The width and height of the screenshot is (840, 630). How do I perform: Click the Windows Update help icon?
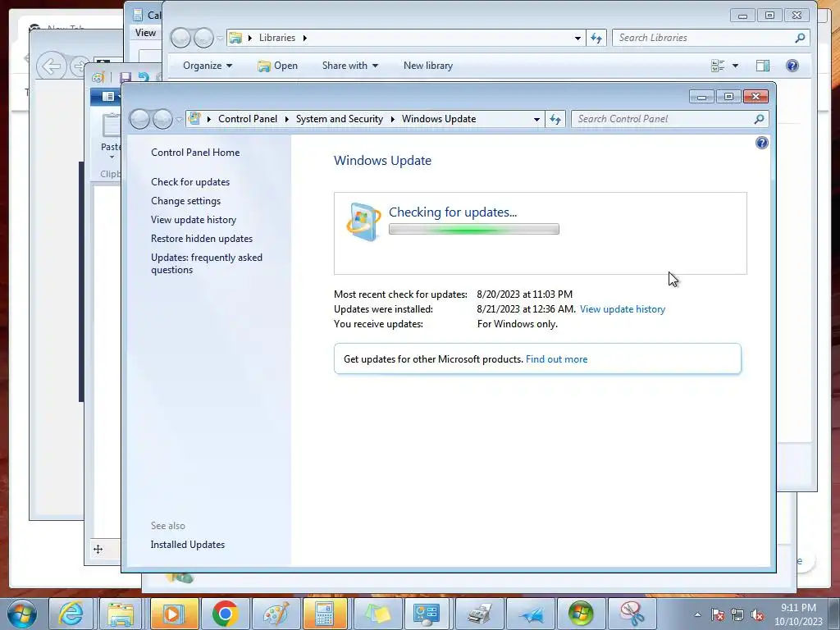762,143
